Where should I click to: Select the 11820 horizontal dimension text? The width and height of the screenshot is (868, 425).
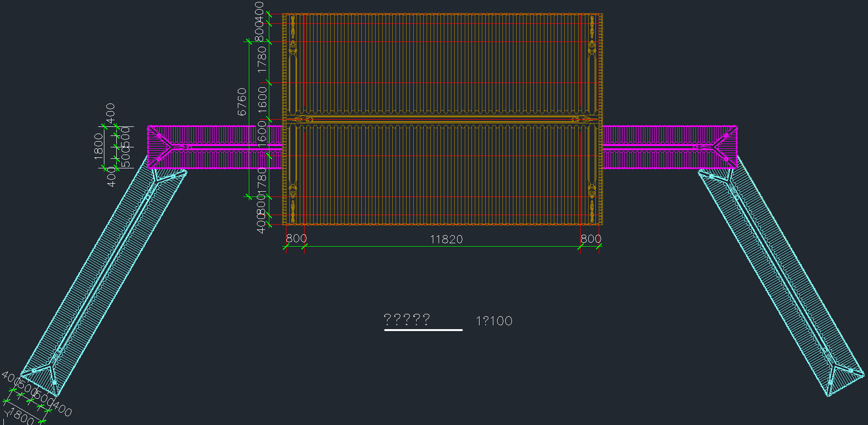[446, 239]
